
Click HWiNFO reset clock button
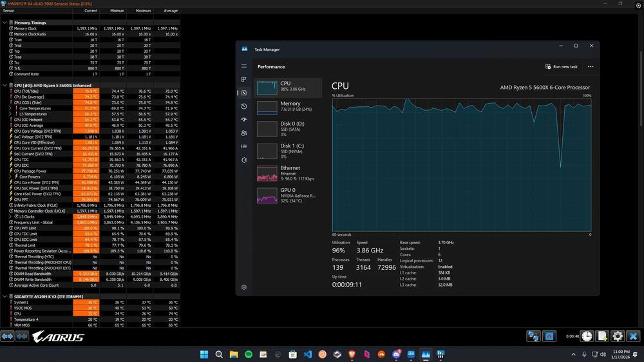[x=587, y=336]
